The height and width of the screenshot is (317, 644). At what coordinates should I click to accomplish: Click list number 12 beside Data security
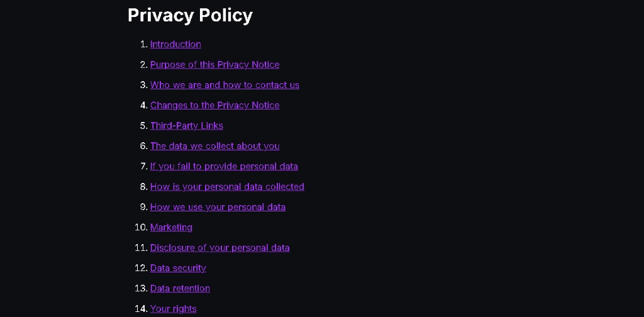tap(142, 268)
